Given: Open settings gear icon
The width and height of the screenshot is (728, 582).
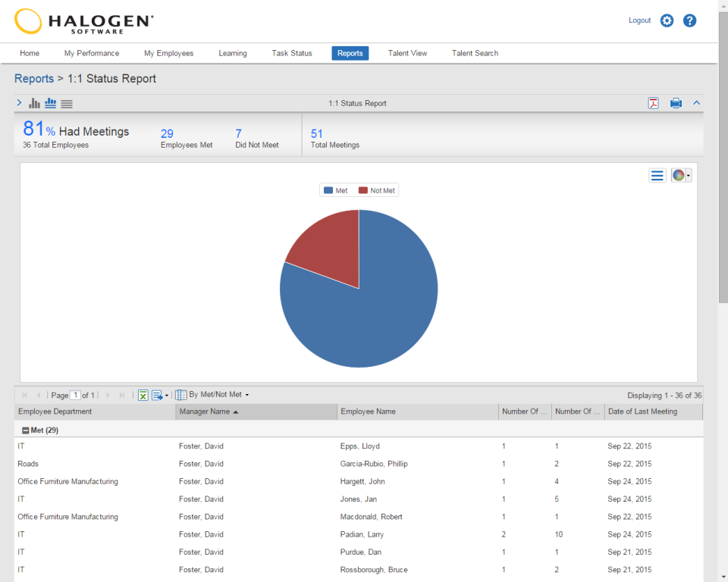Looking at the screenshot, I should 667,20.
